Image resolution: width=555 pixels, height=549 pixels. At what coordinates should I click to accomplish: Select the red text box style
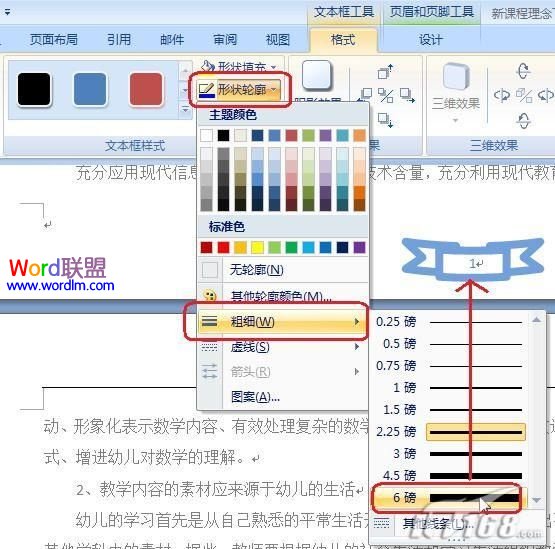pos(146,90)
